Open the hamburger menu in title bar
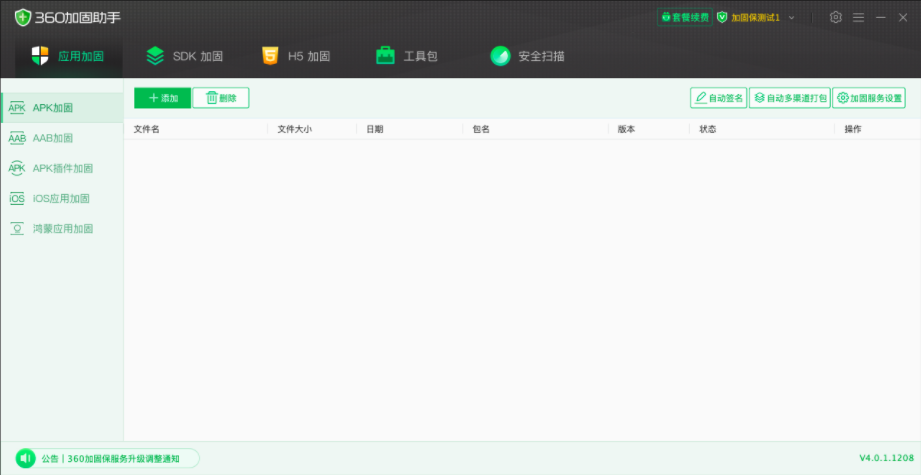 click(858, 17)
